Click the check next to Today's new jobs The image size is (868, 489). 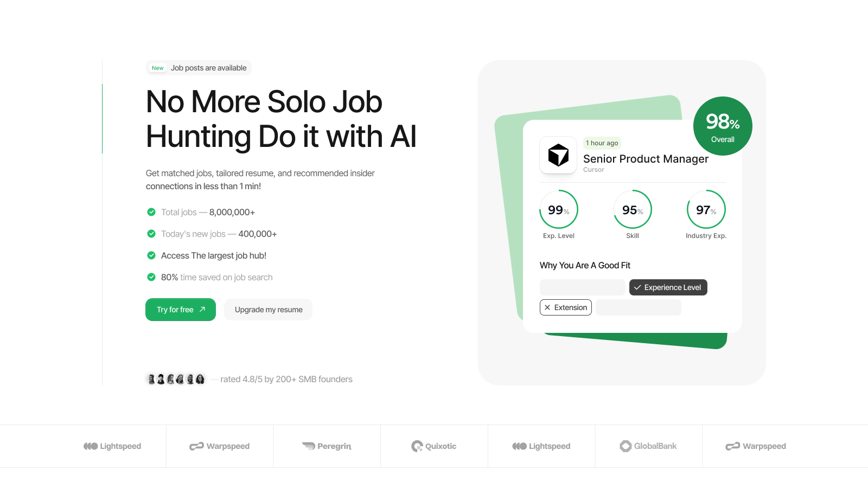(151, 234)
